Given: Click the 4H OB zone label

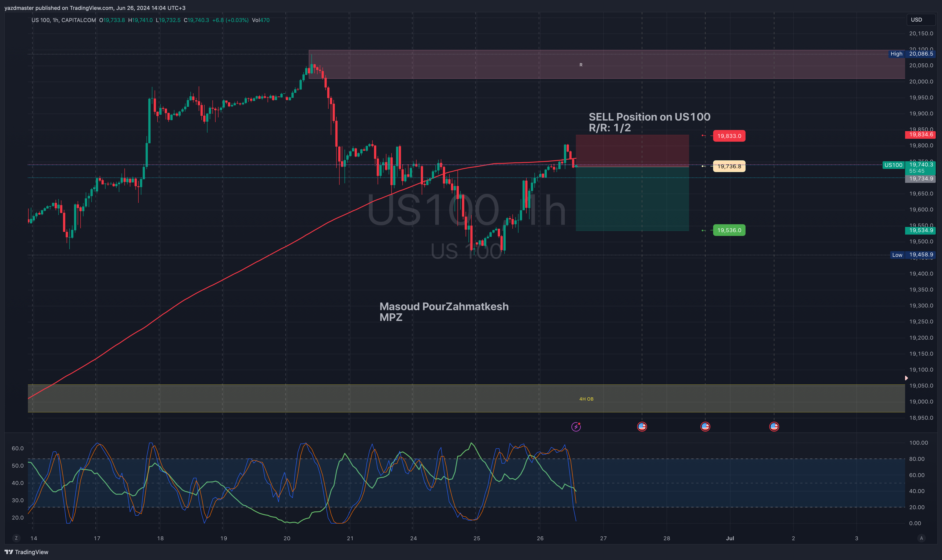Looking at the screenshot, I should tap(586, 399).
